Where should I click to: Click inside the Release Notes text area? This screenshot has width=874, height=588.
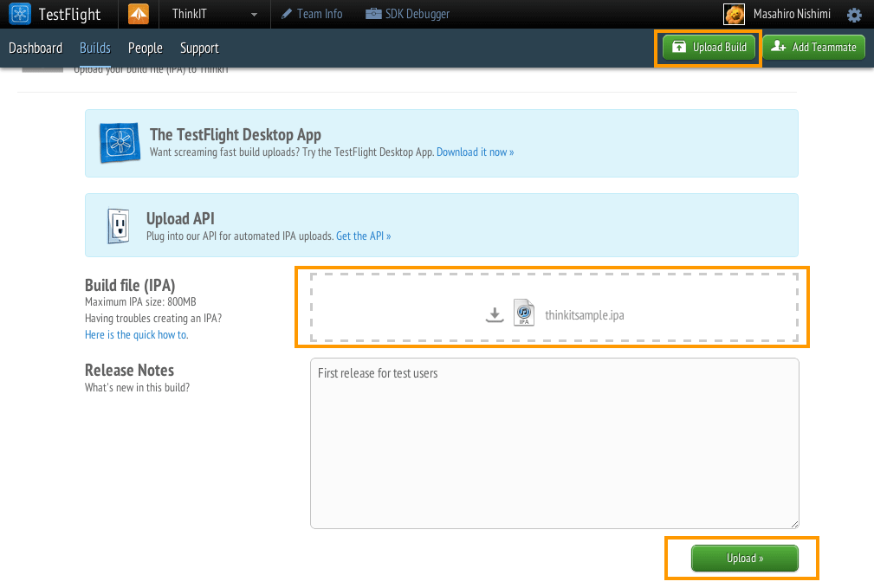pyautogui.click(x=554, y=443)
